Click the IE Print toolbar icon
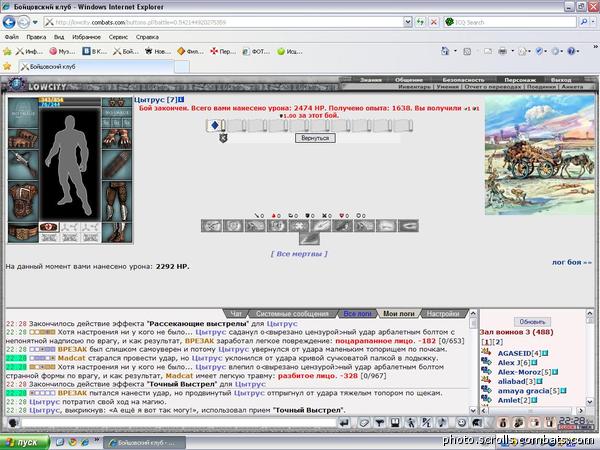This screenshot has width=600, height=450. click(x=503, y=51)
